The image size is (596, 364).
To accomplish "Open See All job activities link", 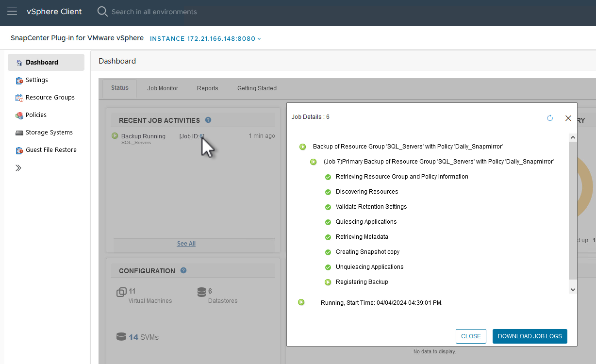I will pyautogui.click(x=186, y=243).
